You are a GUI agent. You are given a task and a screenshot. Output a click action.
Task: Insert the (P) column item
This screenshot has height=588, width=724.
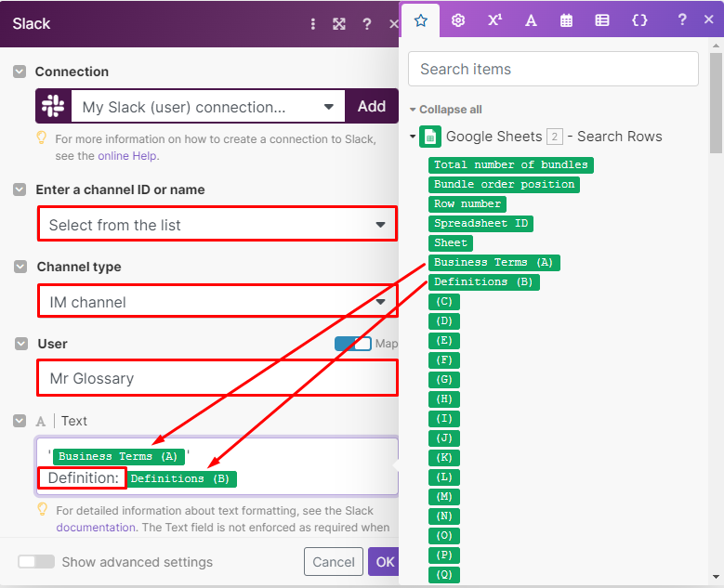[443, 555]
